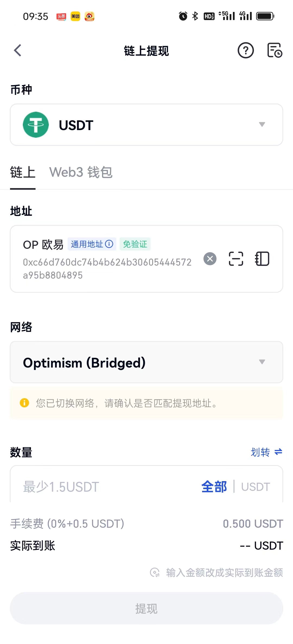Tap the back arrow icon
The image size is (293, 644).
[x=18, y=50]
